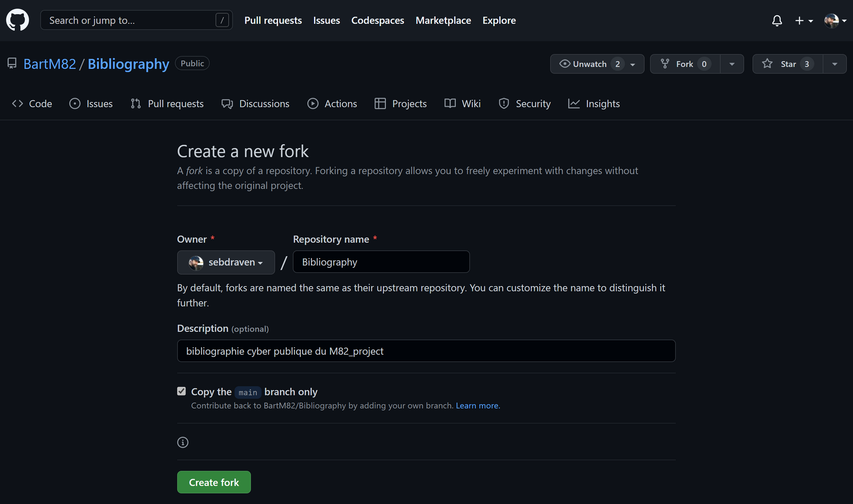Click the Repository name input field
The image size is (853, 504).
pos(381,262)
